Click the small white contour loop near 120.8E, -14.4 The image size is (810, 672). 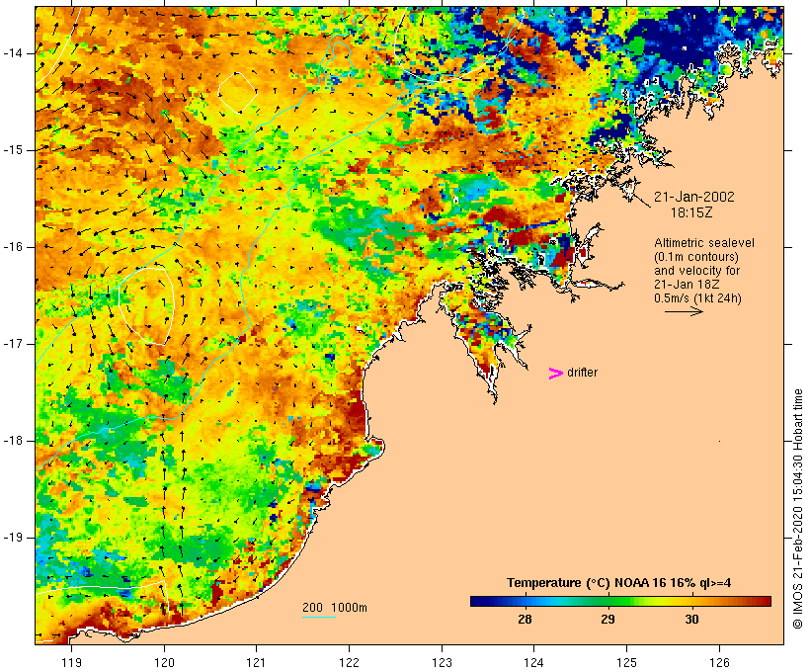[238, 93]
